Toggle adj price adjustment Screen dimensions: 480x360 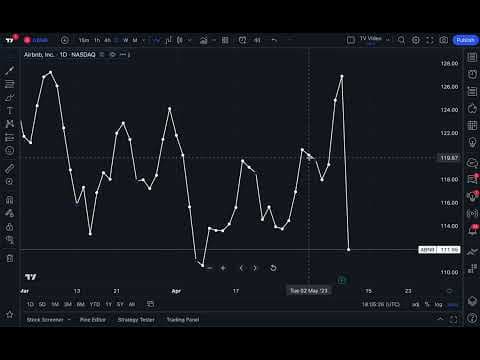[415, 304]
